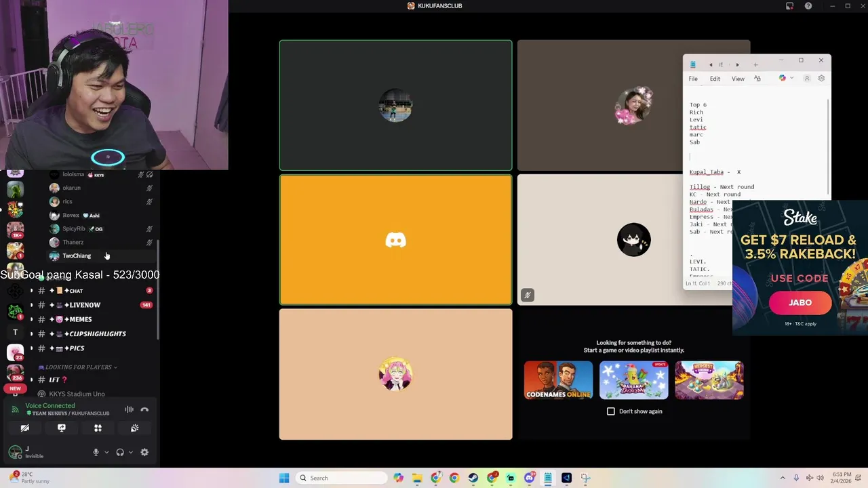Viewport: 868px width, 488px height.
Task: Start an activity from voice panel
Action: 98,428
